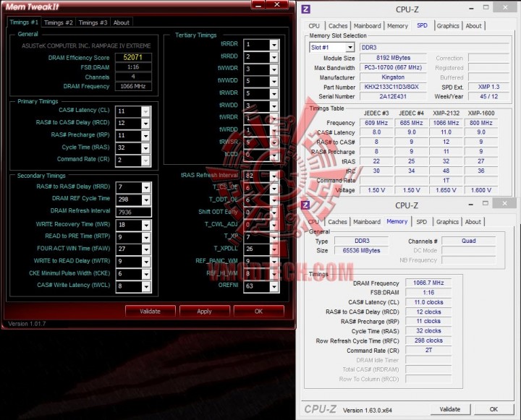Open REF_PANIC_WM dropdown

coord(274,262)
